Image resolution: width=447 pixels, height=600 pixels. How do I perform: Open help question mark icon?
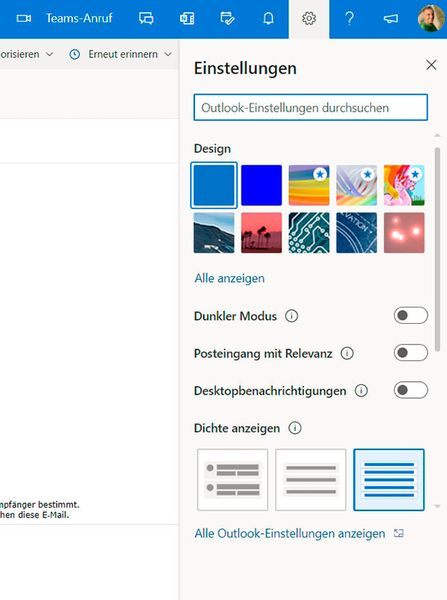click(349, 18)
